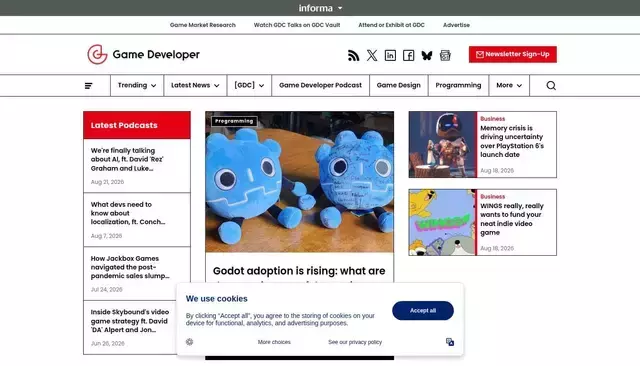Click the Programming tag on featured image
Screen dimensions: 640x366
234,121
